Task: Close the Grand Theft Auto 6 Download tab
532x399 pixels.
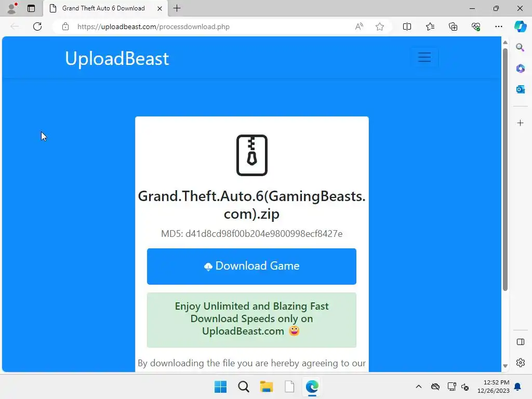Action: (x=159, y=8)
